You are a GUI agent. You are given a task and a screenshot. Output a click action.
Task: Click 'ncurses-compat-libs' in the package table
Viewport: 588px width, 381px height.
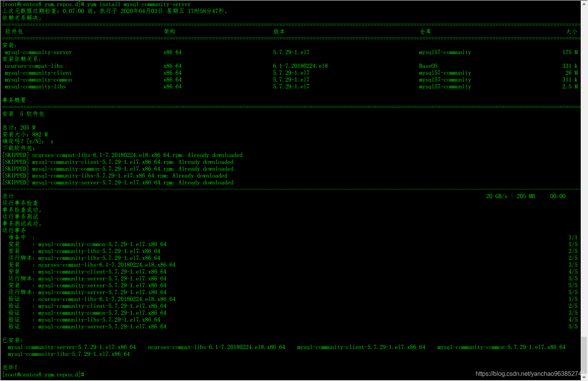pos(34,66)
